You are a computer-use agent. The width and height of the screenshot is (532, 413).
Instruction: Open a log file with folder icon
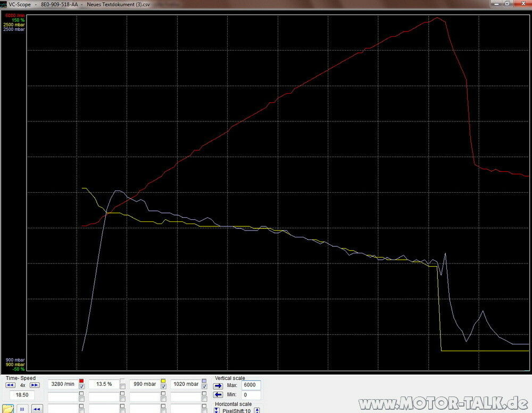pos(7,409)
